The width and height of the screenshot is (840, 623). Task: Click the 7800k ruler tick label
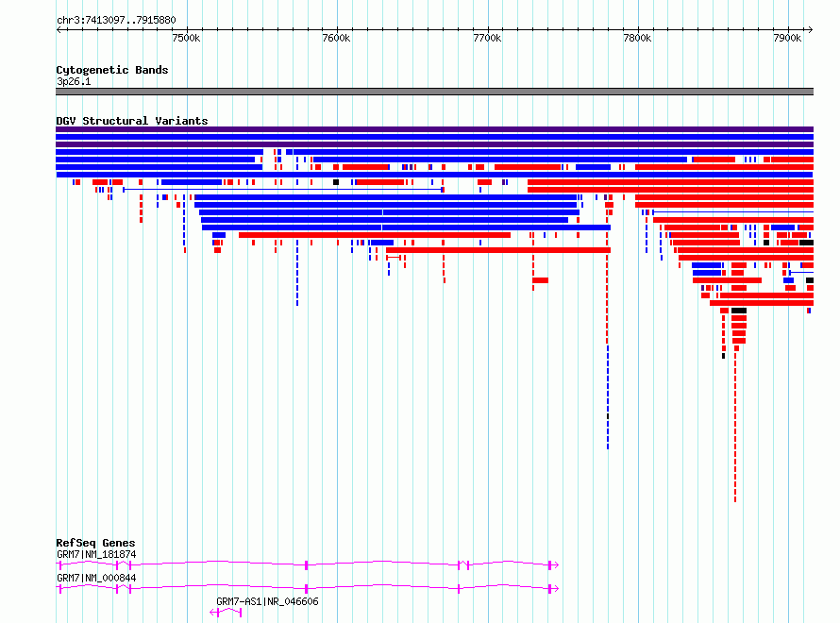coord(637,38)
